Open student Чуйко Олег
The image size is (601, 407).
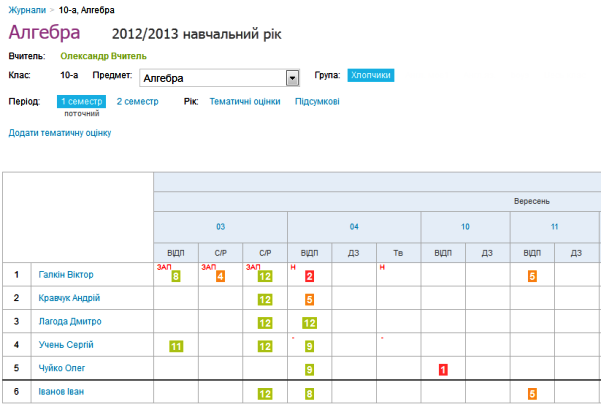[x=62, y=369]
